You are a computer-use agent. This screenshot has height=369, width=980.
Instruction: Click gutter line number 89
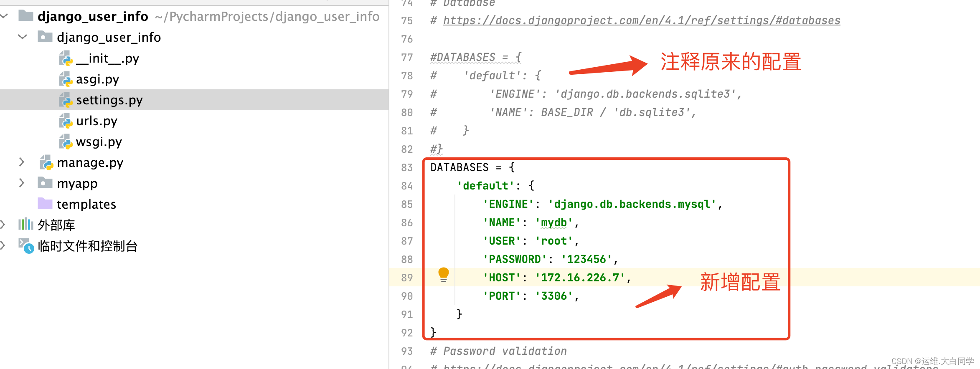407,278
